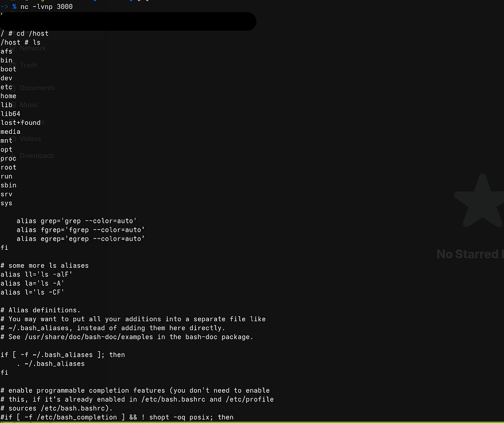Click the '# Alias definitions.' comment line
Screen dimensions: 504x423
(40, 310)
